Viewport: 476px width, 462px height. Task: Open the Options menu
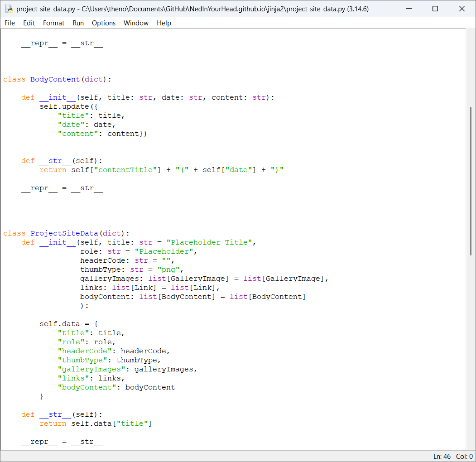[x=104, y=23]
